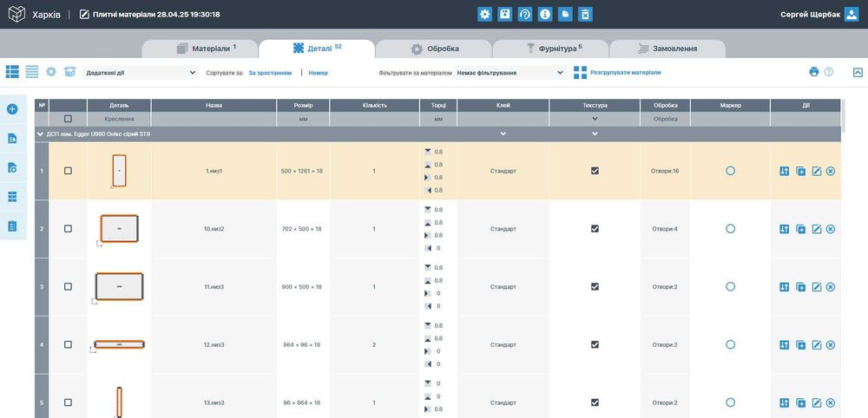Open the drawing thumbnail of 10.низ2

(118, 230)
